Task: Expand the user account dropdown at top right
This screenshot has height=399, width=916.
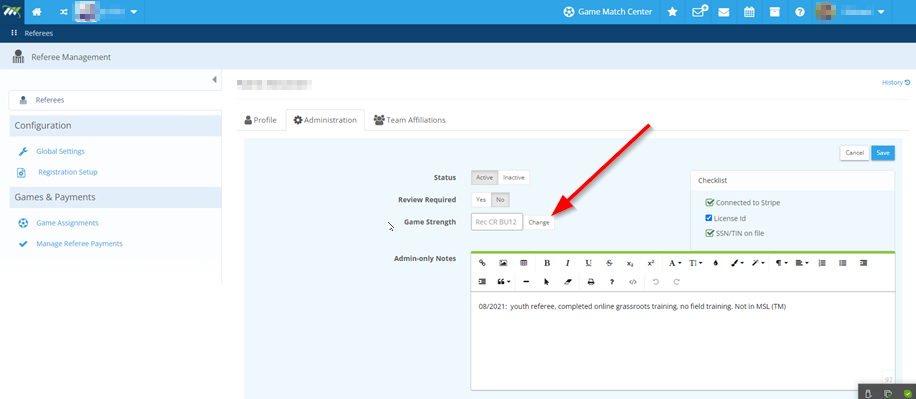Action: (880, 12)
